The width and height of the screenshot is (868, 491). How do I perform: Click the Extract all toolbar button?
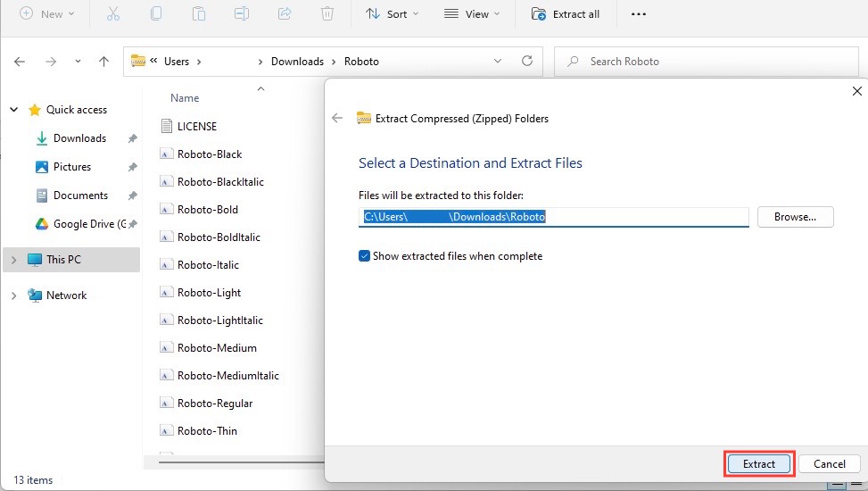[566, 14]
